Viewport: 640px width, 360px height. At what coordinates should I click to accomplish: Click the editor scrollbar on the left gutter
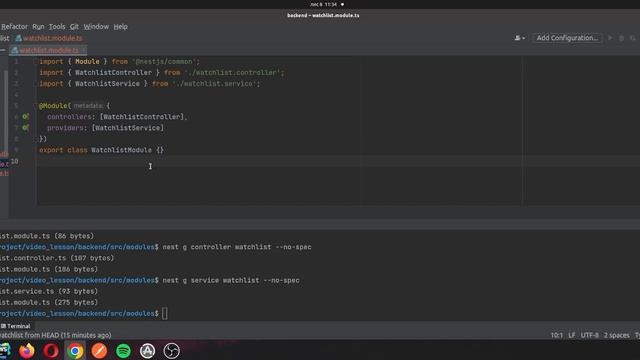pyautogui.click(x=6, y=110)
